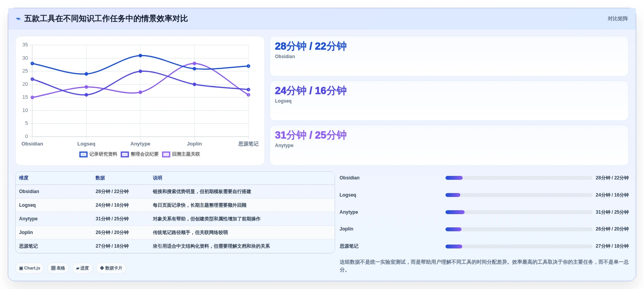Click the Anytype label on the chart axis

[x=140, y=144]
